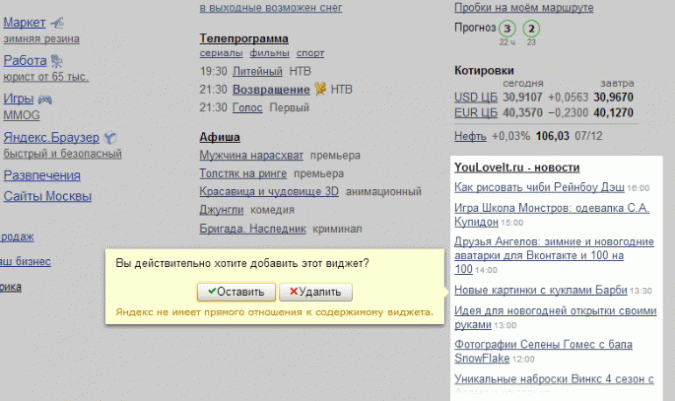The height and width of the screenshot is (401, 675).
Task: Open быстрый и безопасный link
Action: (62, 154)
